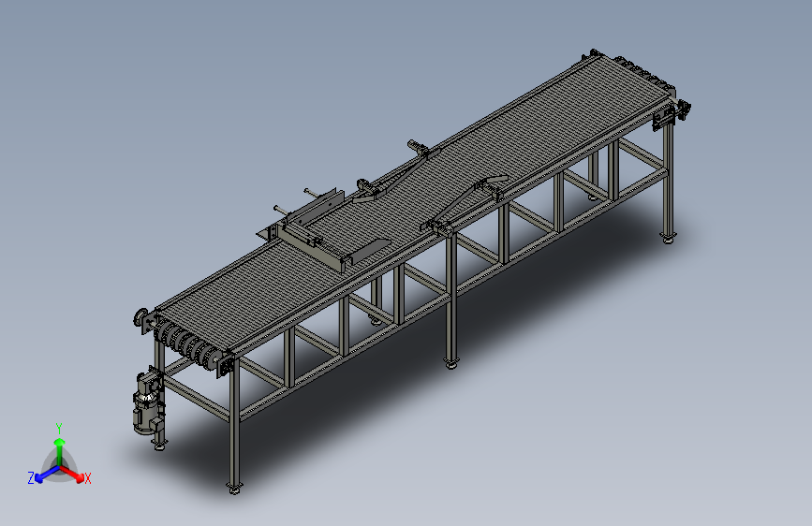
Task: Select the conveyor's mesh belt surface
Action: (x=414, y=202)
